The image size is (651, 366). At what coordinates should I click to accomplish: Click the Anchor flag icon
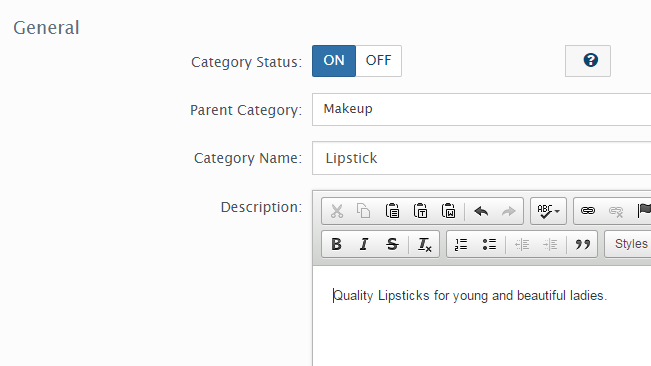pyautogui.click(x=644, y=211)
